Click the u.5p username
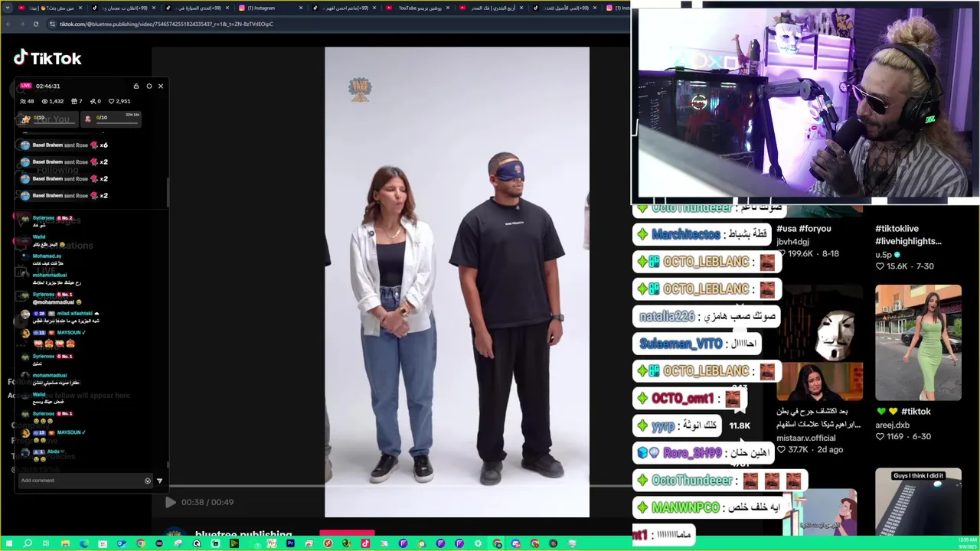The height and width of the screenshot is (551, 980). [x=884, y=255]
